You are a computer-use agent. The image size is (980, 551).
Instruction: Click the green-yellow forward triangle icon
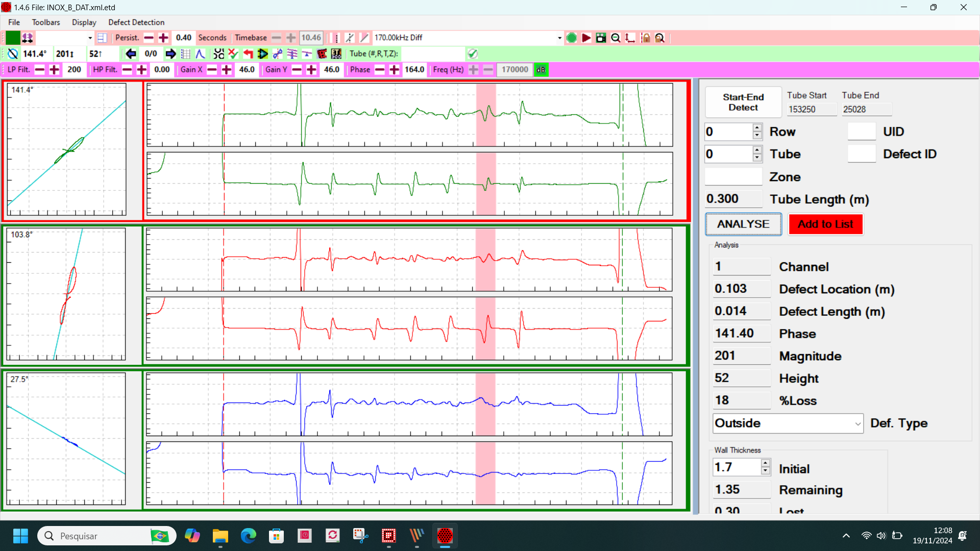click(x=263, y=54)
